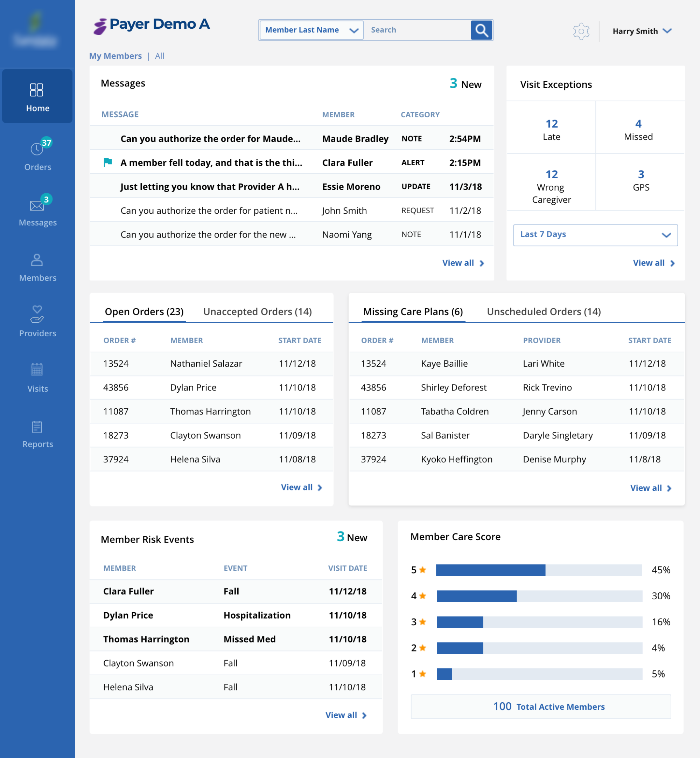Open the 12 Late visit exceptions tile

coord(551,129)
